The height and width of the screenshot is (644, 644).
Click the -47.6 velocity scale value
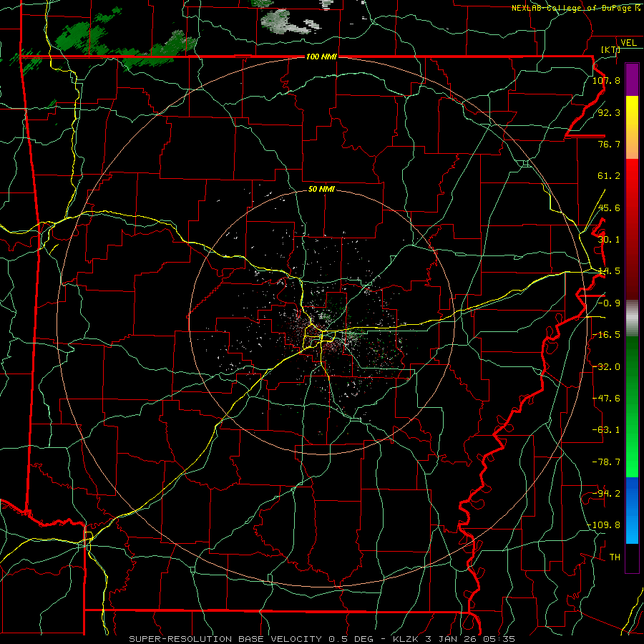click(606, 399)
